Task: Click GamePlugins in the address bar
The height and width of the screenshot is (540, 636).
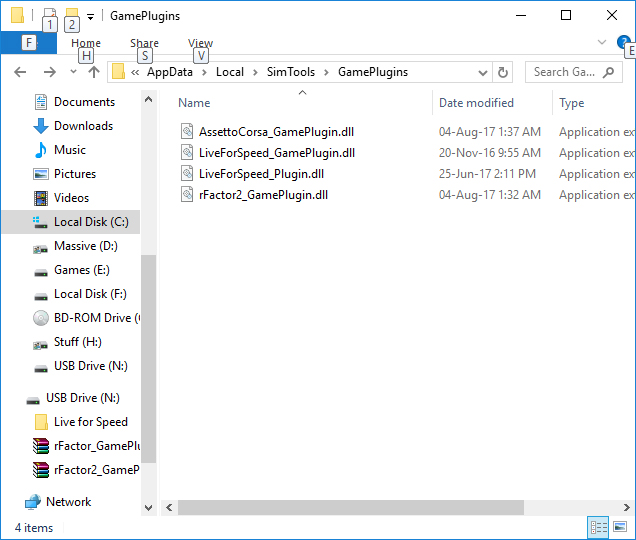Action: click(x=373, y=72)
